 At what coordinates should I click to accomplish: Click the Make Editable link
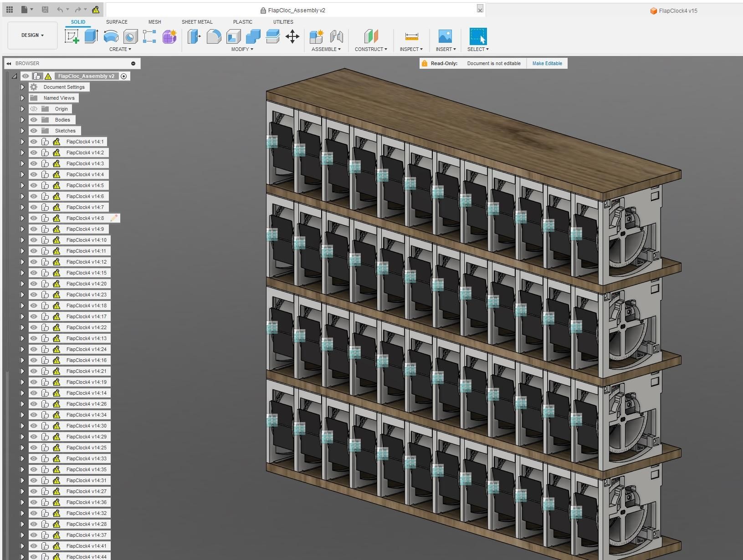tap(547, 63)
